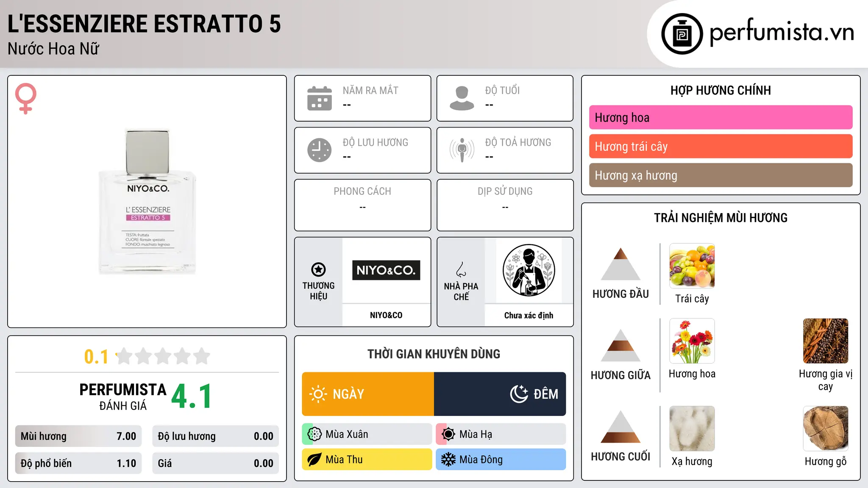Screen dimensions: 868x488
Task: Click the 0.1 user rating value
Action: pyautogui.click(x=96, y=357)
